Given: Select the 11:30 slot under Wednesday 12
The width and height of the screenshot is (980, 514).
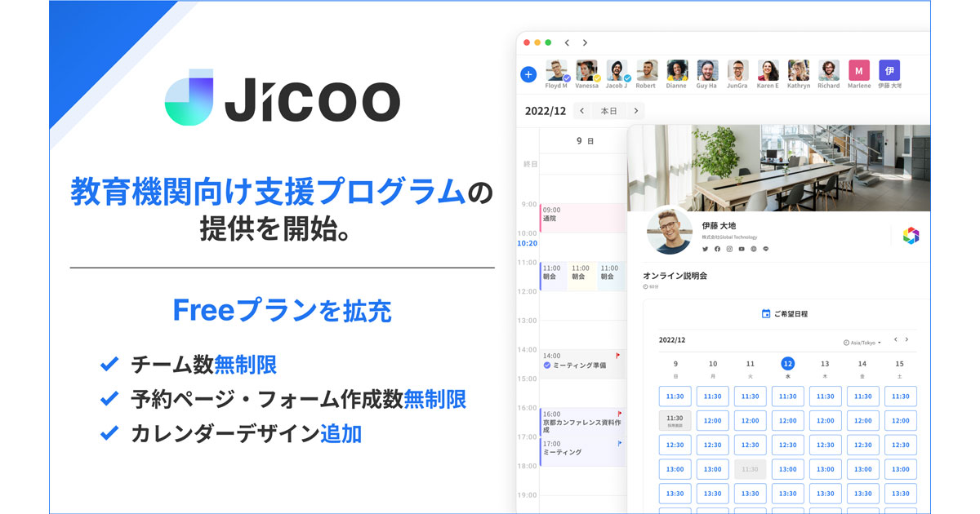Looking at the screenshot, I should (x=786, y=397).
